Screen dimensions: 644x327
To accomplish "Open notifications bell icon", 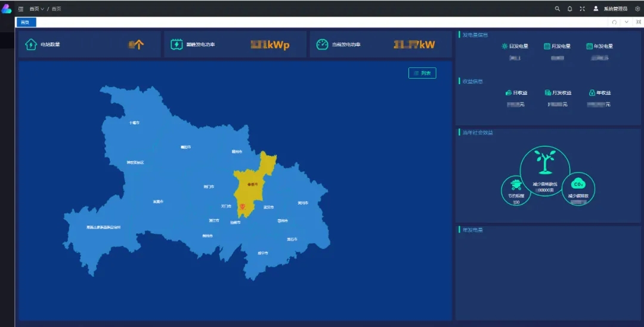I will click(x=569, y=9).
